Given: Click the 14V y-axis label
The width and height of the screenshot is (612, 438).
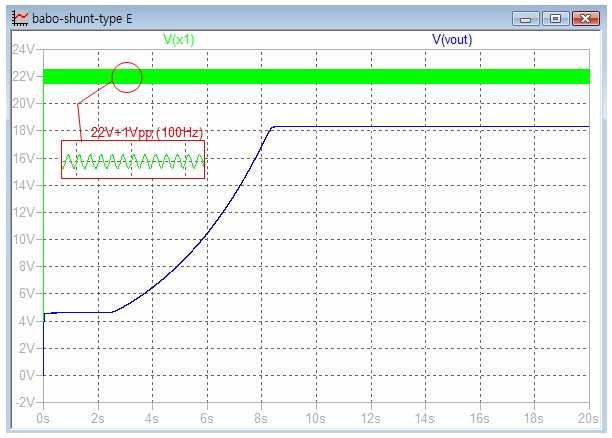Looking at the screenshot, I should [x=23, y=185].
